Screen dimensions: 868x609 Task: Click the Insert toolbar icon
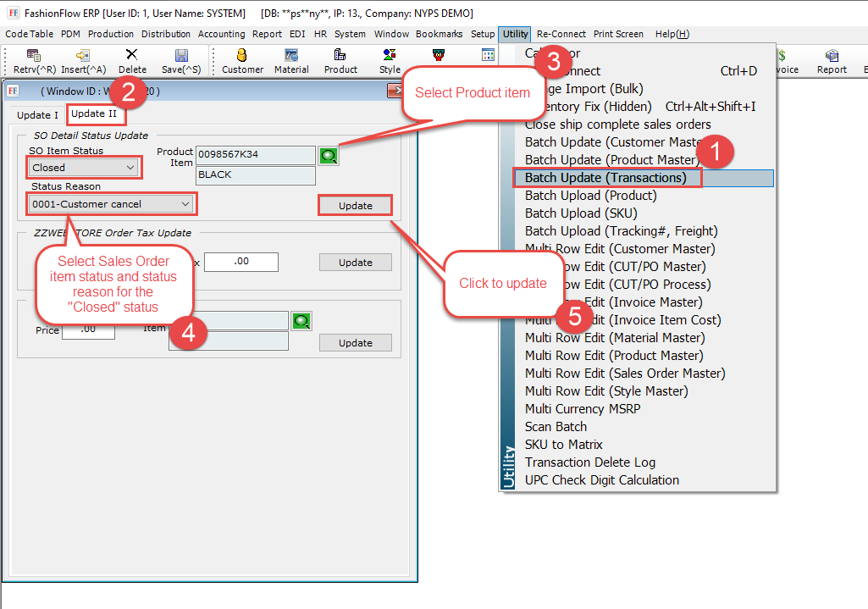(x=83, y=56)
